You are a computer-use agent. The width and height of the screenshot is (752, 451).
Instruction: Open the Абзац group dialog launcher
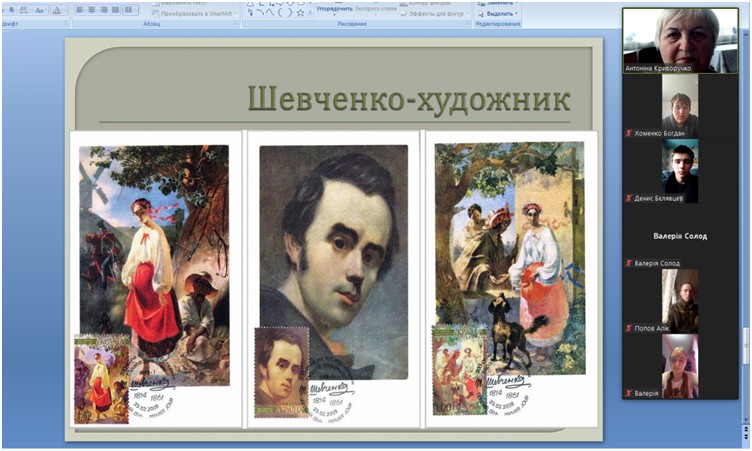pos(235,23)
